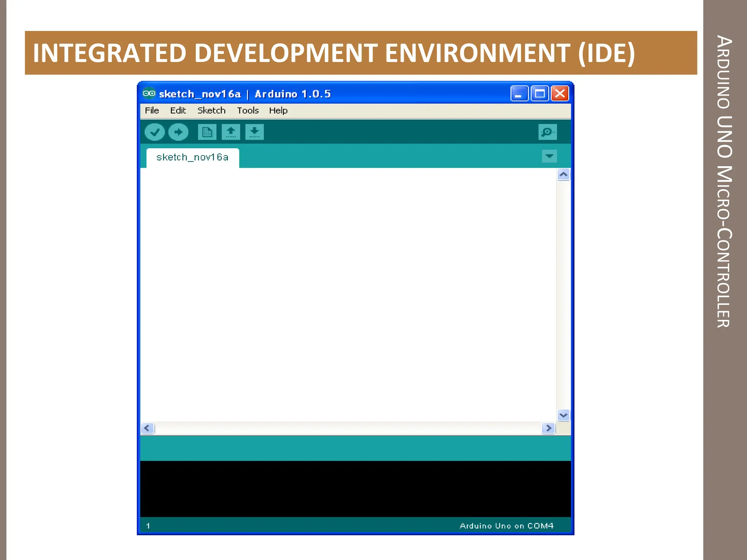Click the horizontal scrollbar left arrow
The image size is (747, 560).
point(147,428)
